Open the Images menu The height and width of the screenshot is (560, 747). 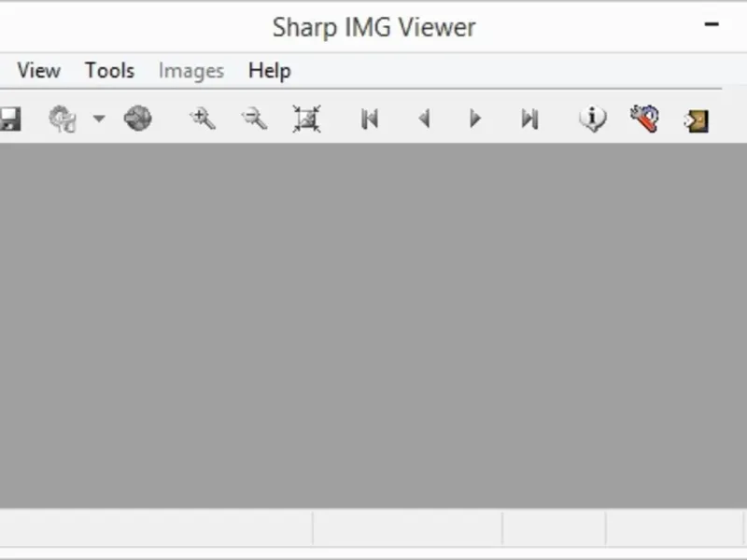point(191,71)
